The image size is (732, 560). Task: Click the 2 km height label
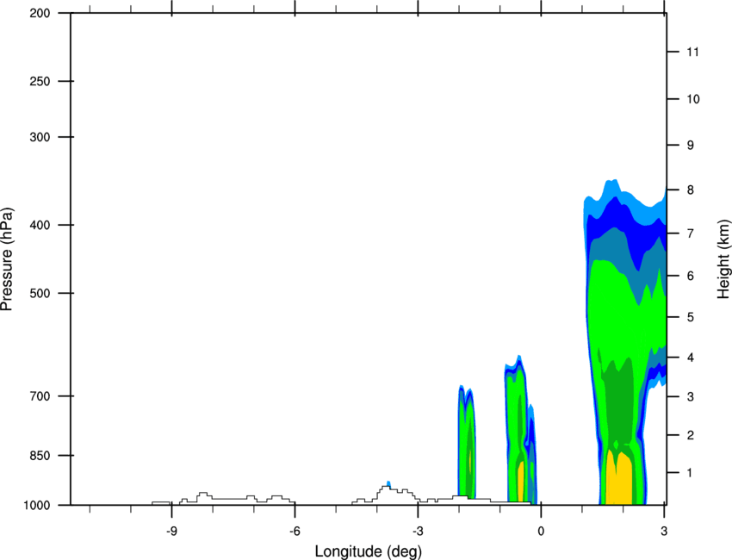(x=691, y=435)
